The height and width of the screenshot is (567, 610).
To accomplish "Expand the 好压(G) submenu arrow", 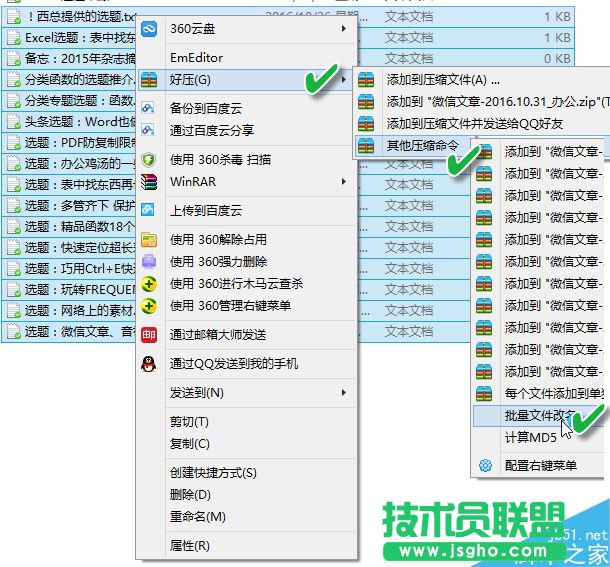I will click(344, 80).
